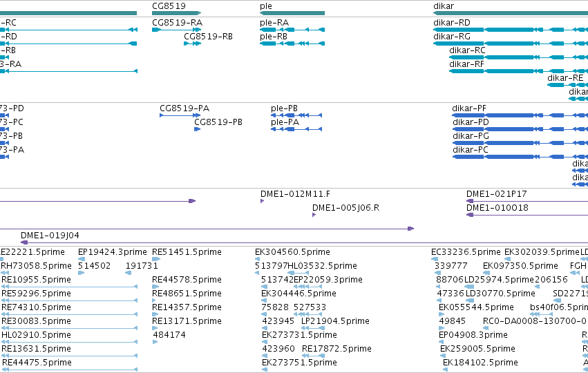Screen dimensions: 588x373
Task: Click the dikar-PF protein label
Action: coord(469,108)
